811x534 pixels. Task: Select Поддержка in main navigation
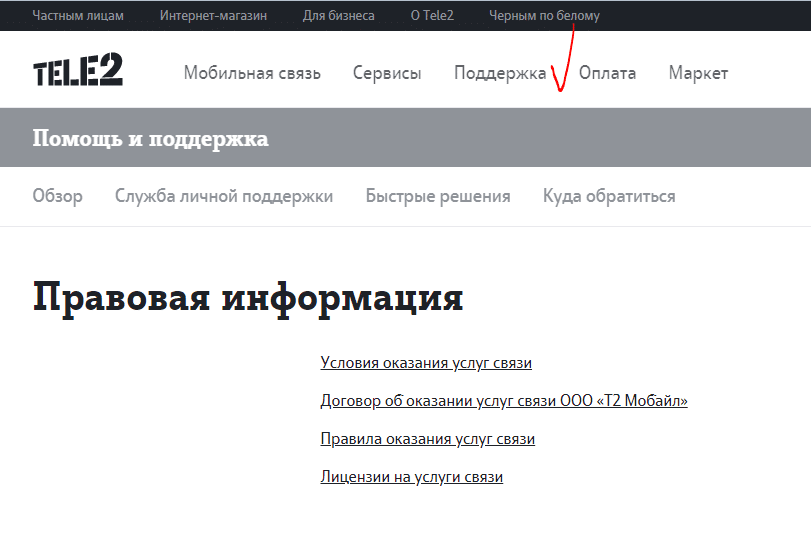coord(500,73)
